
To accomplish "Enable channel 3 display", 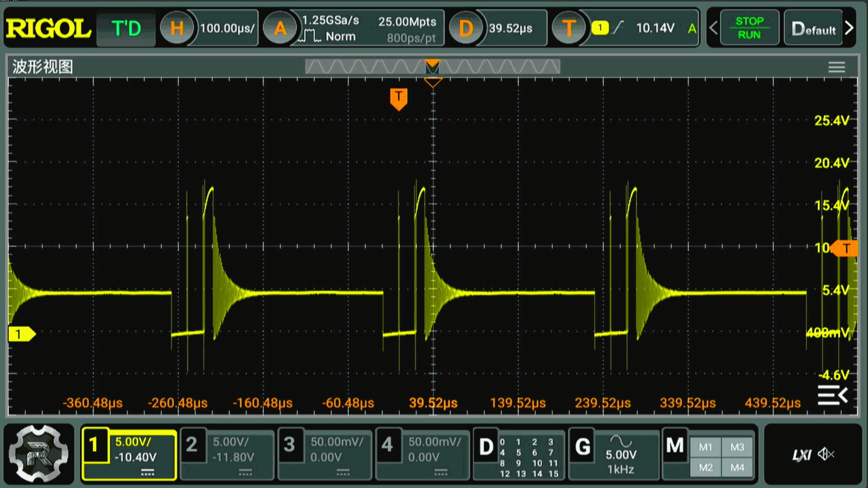I will 289,445.
